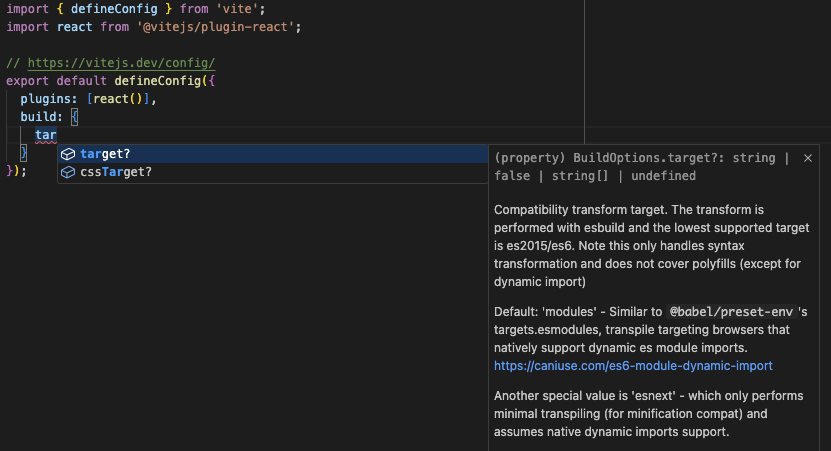This screenshot has height=451, width=831.
Task: Place cursor in the typed 'tar' text
Action: tap(45, 135)
